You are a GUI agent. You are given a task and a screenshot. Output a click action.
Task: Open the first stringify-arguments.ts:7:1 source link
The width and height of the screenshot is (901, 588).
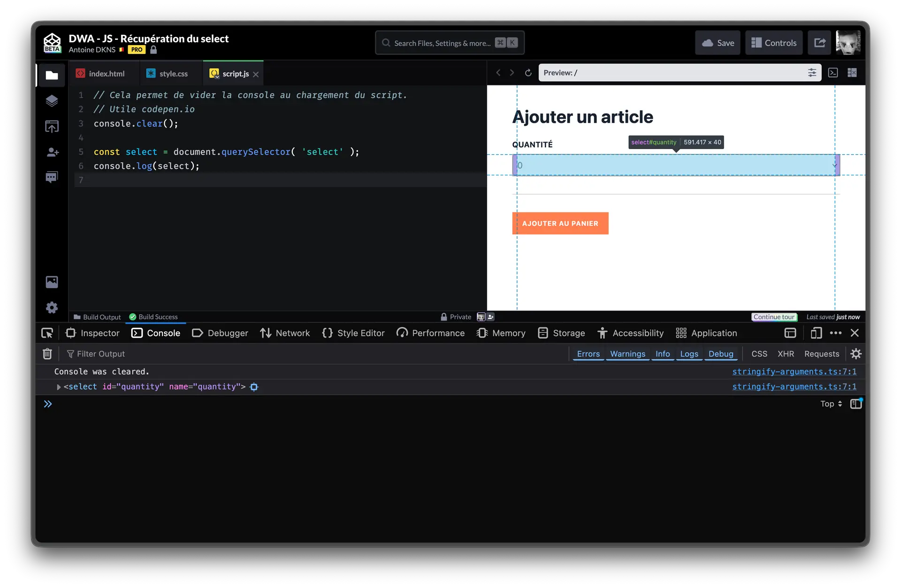[794, 371]
